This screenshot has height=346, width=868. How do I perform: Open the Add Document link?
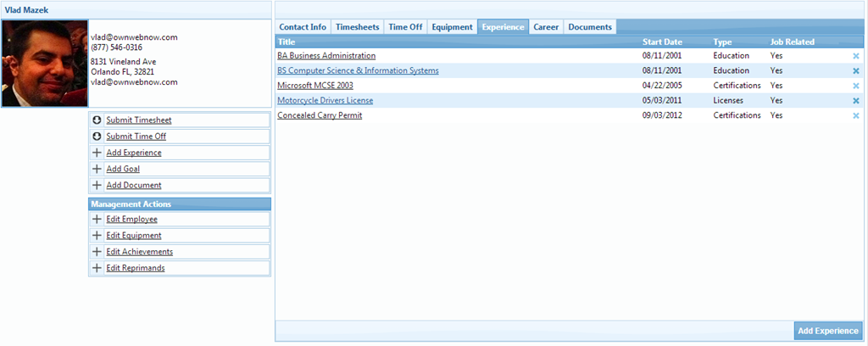pyautogui.click(x=133, y=186)
